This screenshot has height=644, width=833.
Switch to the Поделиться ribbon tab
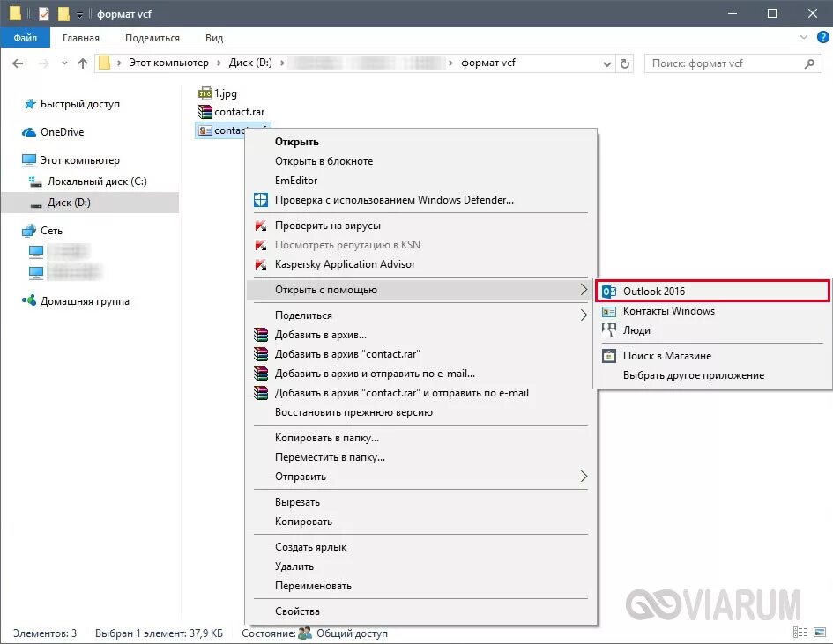coord(152,38)
